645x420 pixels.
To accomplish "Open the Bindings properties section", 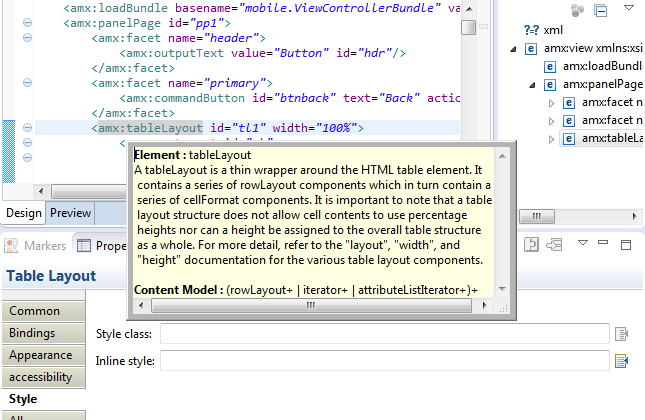I will click(x=44, y=333).
